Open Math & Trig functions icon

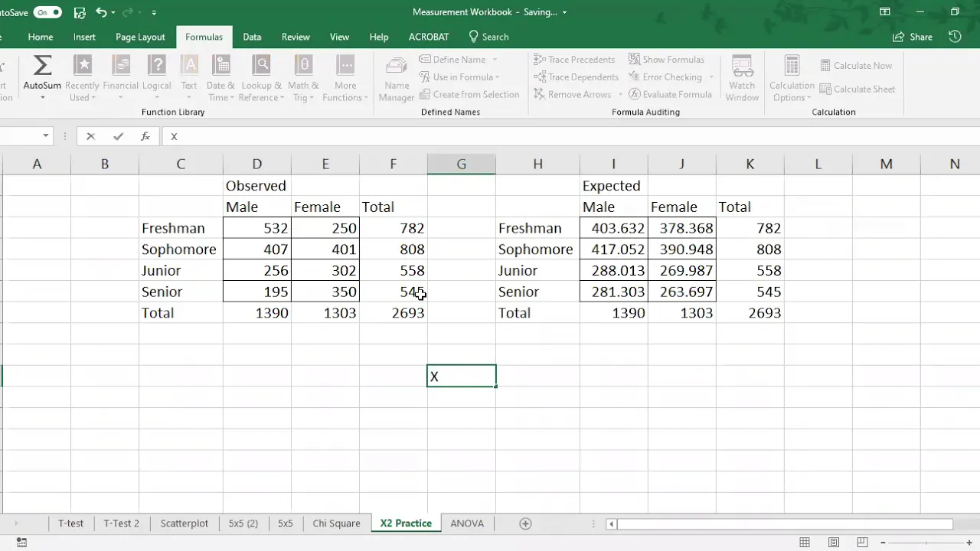click(303, 66)
